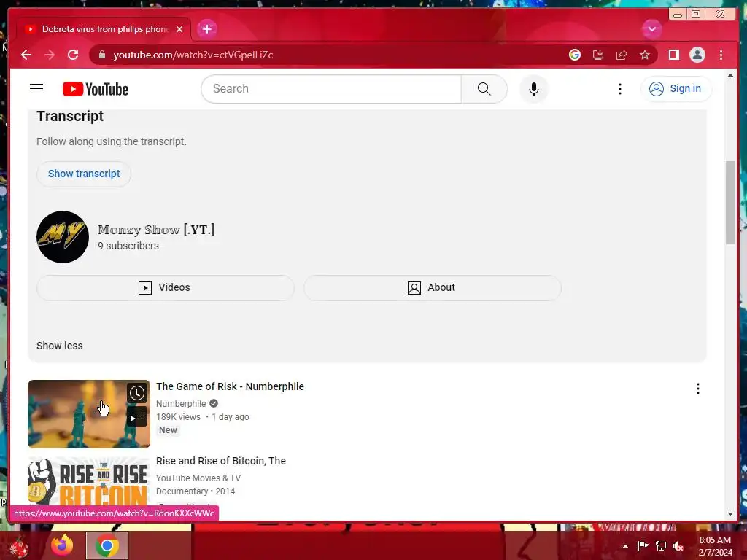Open the Chrome three-dot menu
Viewport: 747px width, 560px height.
coord(721,55)
